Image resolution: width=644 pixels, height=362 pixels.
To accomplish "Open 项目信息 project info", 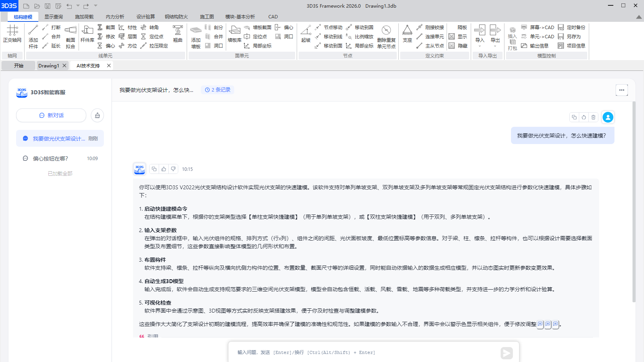I will [572, 46].
